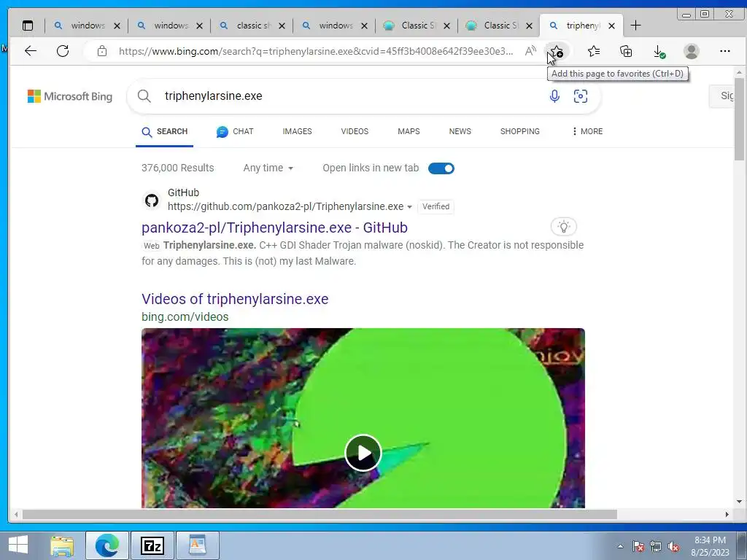747x560 pixels.
Task: Click the lightbulb insights icon
Action: [564, 227]
